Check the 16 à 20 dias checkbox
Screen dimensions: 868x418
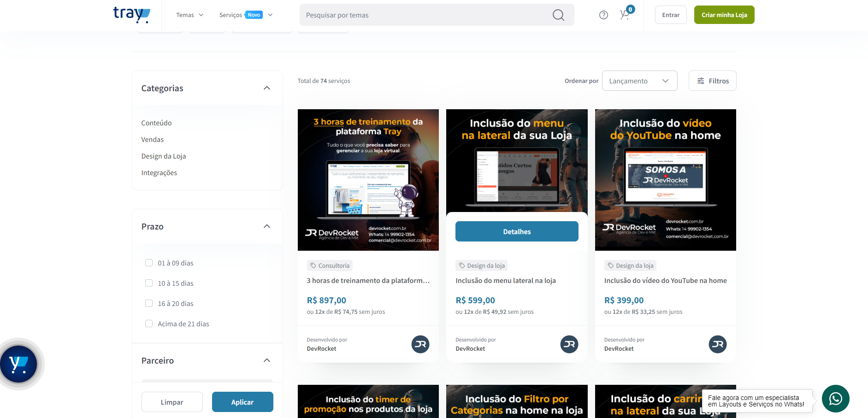[x=149, y=303]
